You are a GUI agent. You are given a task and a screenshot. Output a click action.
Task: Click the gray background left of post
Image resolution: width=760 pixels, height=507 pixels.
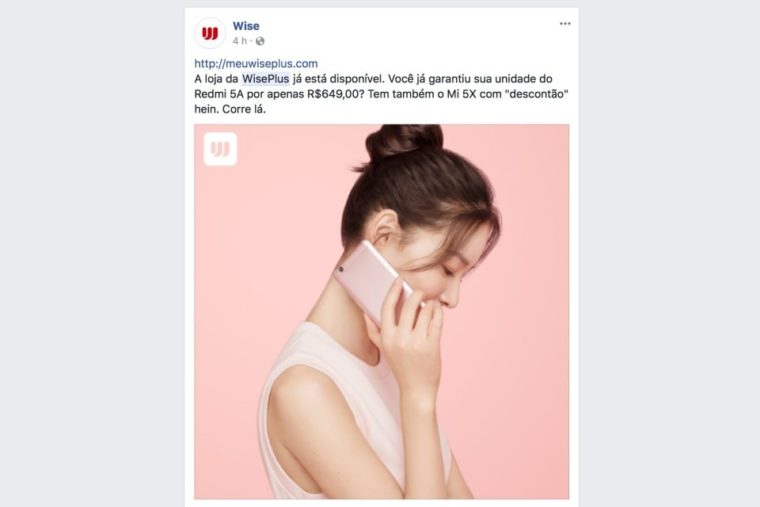[92, 254]
